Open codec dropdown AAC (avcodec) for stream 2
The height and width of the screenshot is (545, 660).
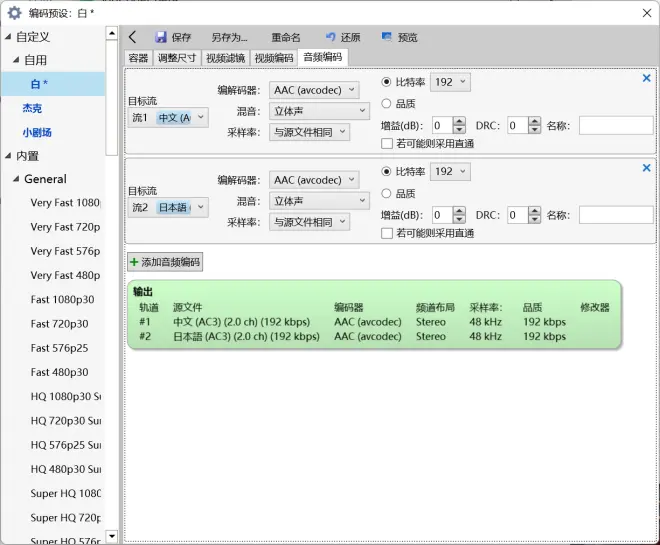314,180
